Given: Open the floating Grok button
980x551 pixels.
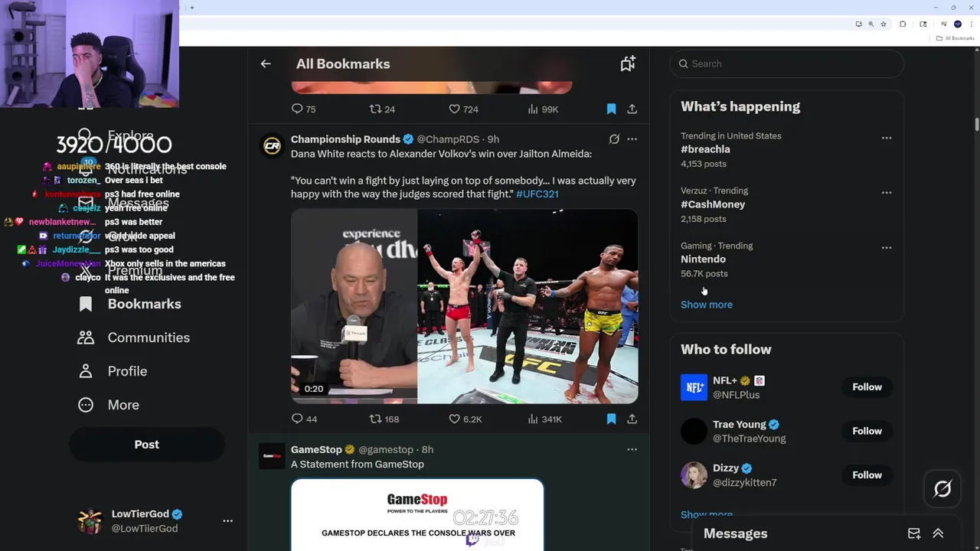Looking at the screenshot, I should pyautogui.click(x=942, y=489).
